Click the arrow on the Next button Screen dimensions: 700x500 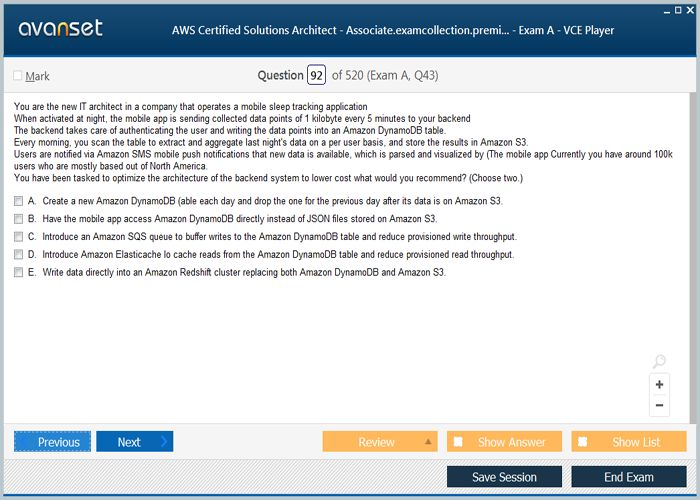tap(164, 442)
